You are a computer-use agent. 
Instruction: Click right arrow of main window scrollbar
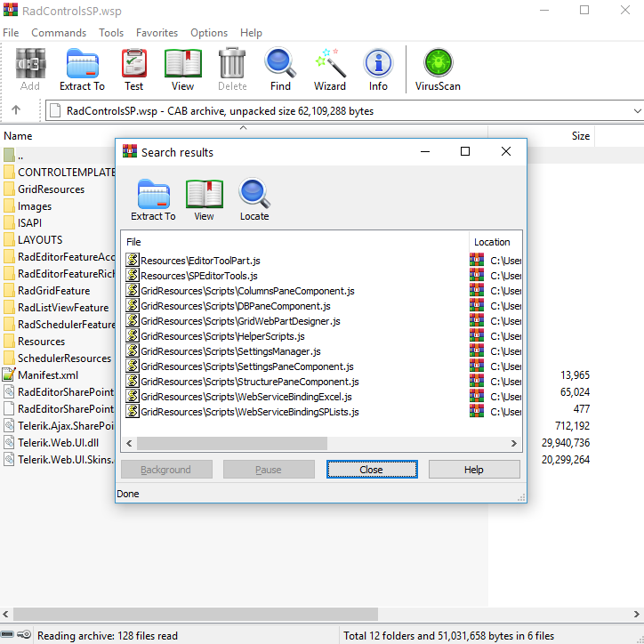point(637,615)
